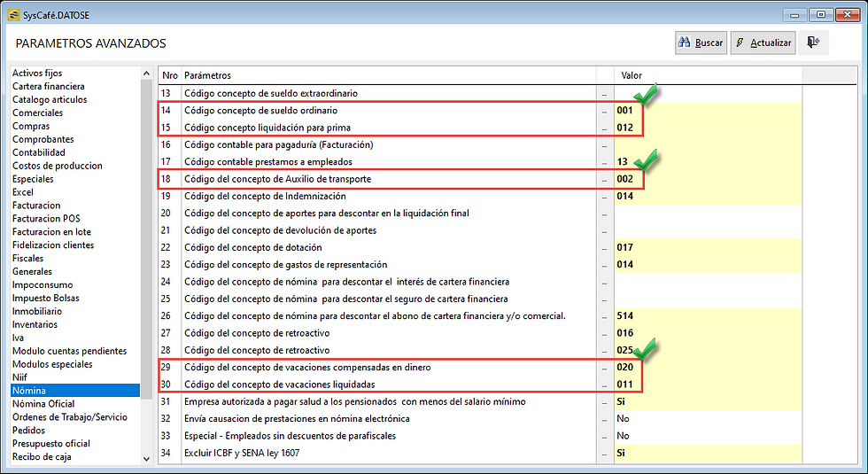Screen dimensions: 868x474
Task: Select Impoconsumo category
Action: pos(43,285)
